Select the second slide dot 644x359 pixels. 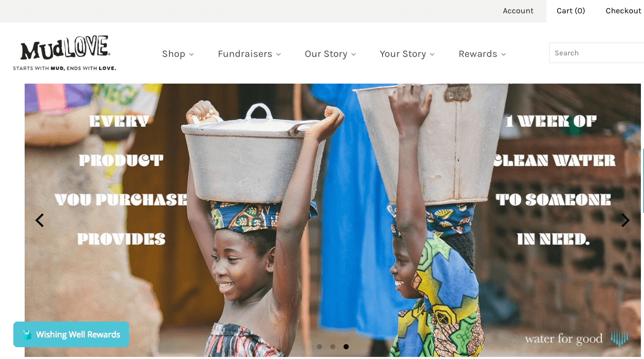coord(333,347)
